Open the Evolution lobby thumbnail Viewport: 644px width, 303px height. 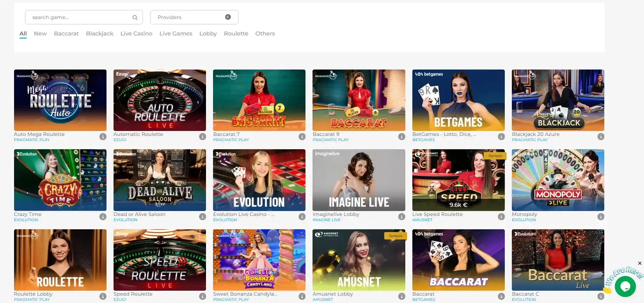point(259,180)
